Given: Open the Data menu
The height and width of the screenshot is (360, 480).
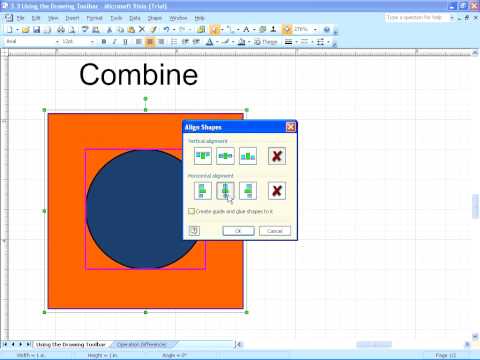Looking at the screenshot, I should 135,18.
